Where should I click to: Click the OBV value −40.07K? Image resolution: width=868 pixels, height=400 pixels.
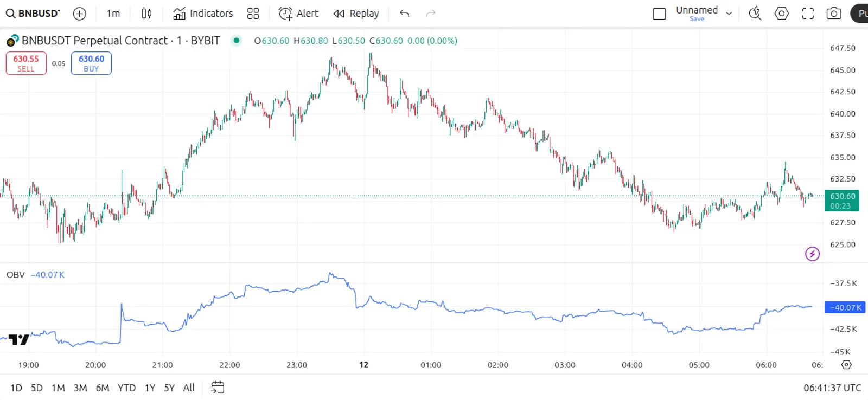(x=48, y=275)
